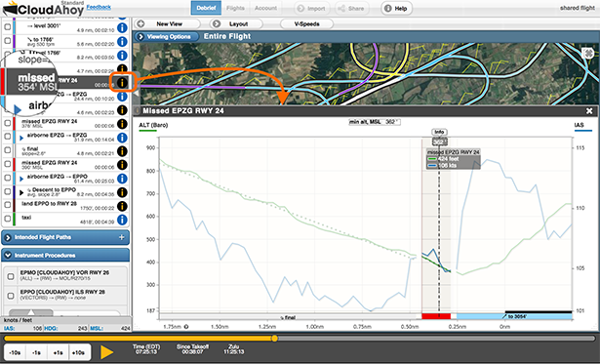Check the taxi segment checkbox
This screenshot has width=600, height=364.
point(7,219)
